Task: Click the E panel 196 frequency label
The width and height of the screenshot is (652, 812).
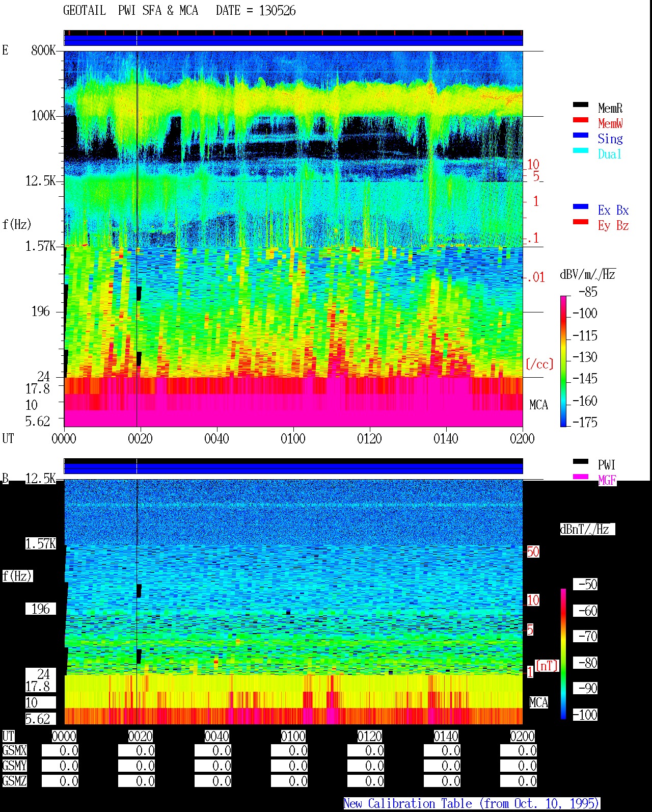Action: click(x=41, y=311)
